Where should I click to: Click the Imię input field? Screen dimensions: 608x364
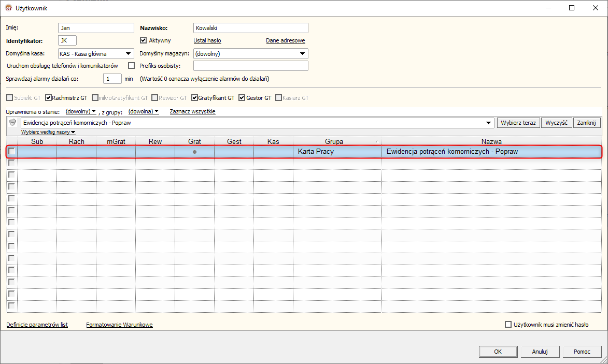pyautogui.click(x=96, y=28)
